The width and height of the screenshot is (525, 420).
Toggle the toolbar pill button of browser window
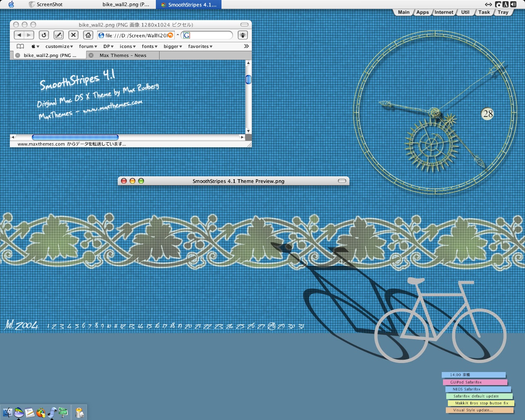[244, 25]
